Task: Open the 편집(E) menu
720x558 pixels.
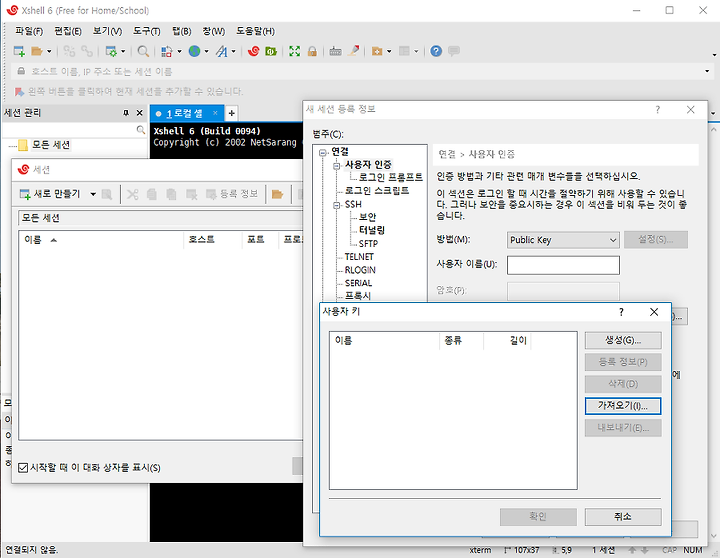Action: pos(68,31)
